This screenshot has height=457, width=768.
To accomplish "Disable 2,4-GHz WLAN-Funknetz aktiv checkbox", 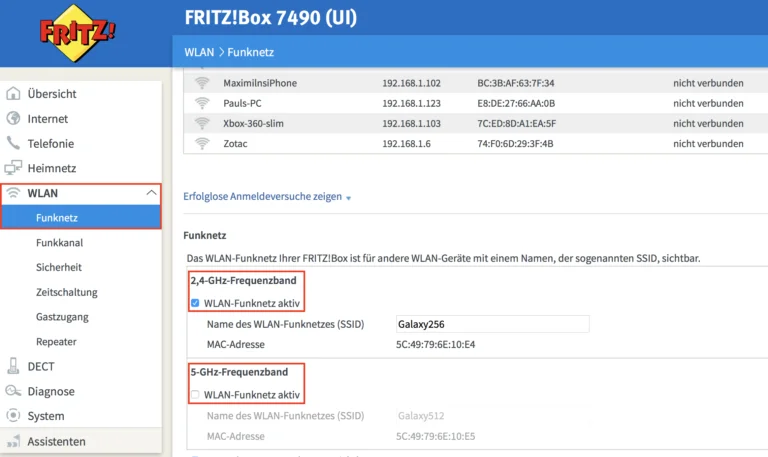I will (195, 303).
